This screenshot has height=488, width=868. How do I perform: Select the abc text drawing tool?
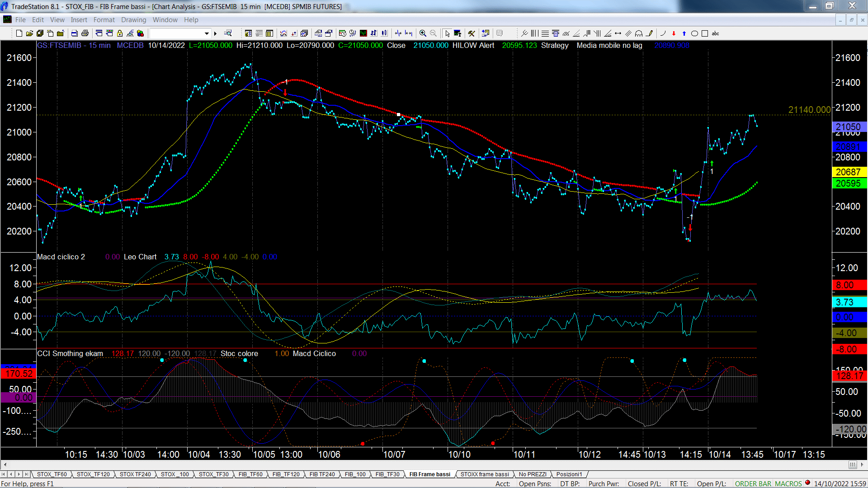click(x=715, y=33)
